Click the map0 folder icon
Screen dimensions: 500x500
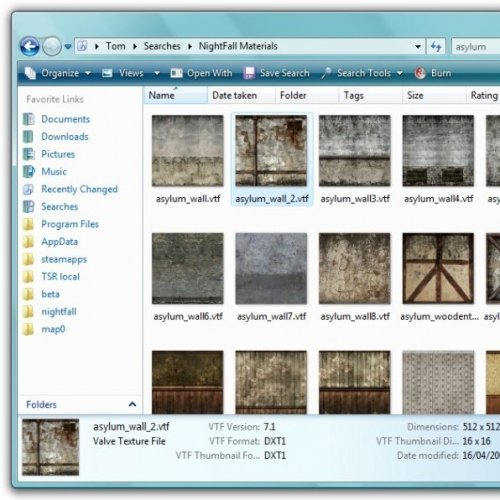click(29, 329)
